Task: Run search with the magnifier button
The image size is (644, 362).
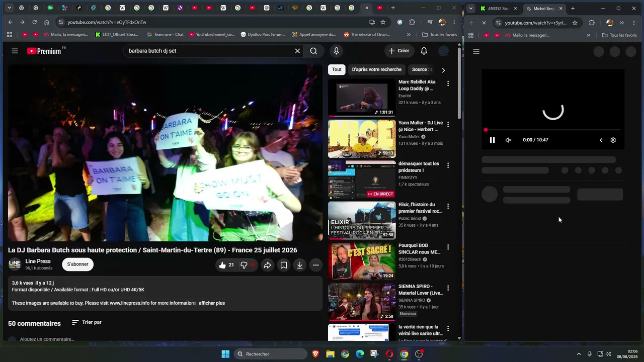Action: (x=313, y=51)
